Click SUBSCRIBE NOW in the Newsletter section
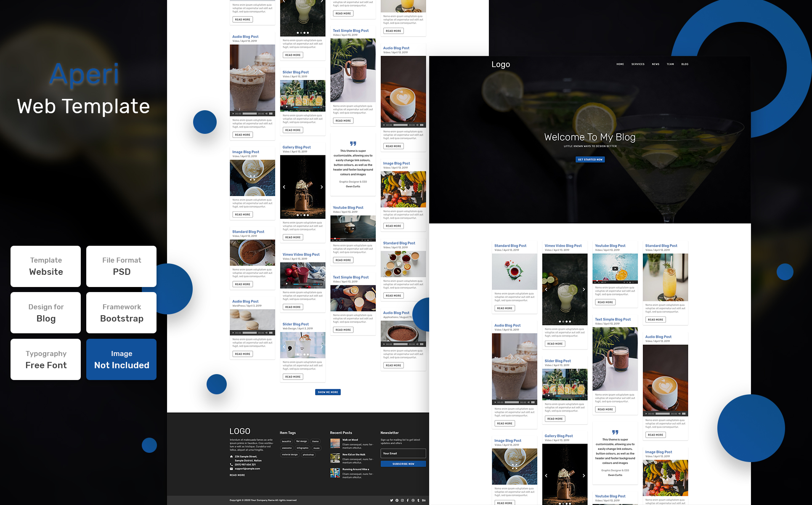 coord(403,464)
